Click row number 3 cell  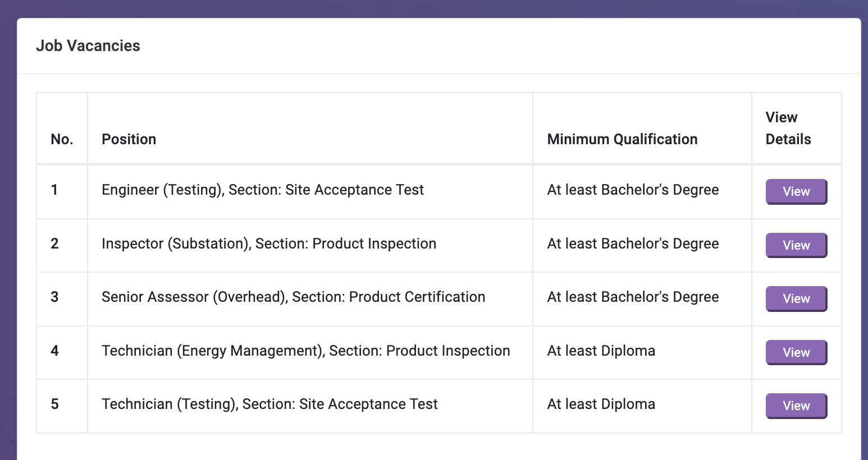pos(54,297)
